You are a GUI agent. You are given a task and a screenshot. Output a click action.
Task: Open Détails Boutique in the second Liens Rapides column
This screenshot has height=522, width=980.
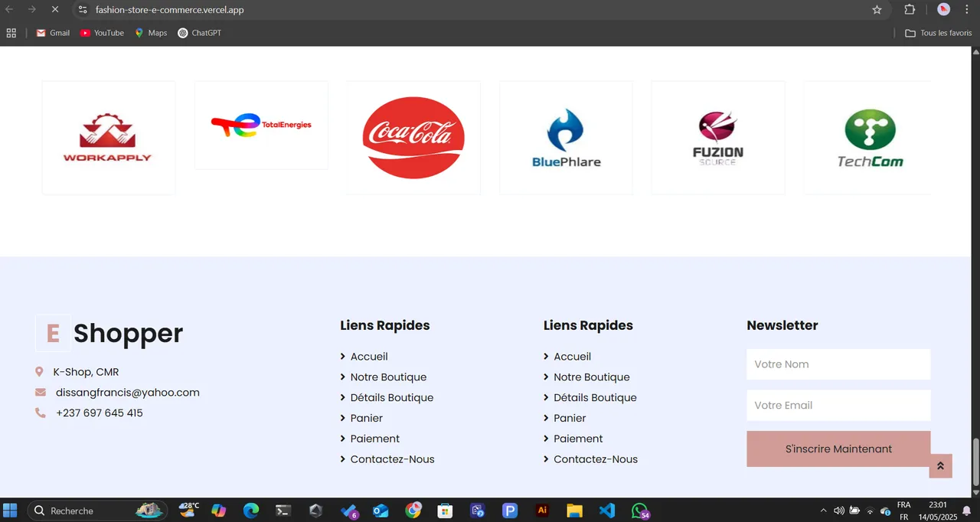(596, 398)
